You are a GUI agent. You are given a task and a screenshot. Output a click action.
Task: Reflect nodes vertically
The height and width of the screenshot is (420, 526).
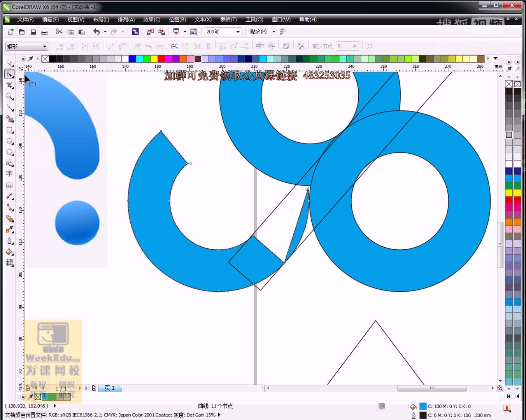click(271, 46)
